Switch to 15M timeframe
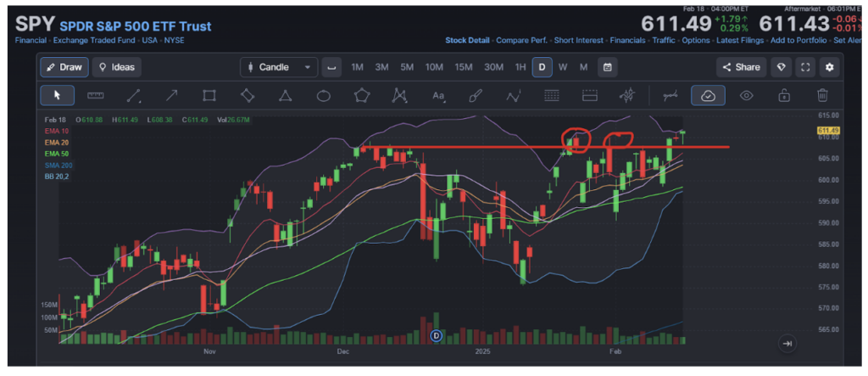 [x=464, y=67]
